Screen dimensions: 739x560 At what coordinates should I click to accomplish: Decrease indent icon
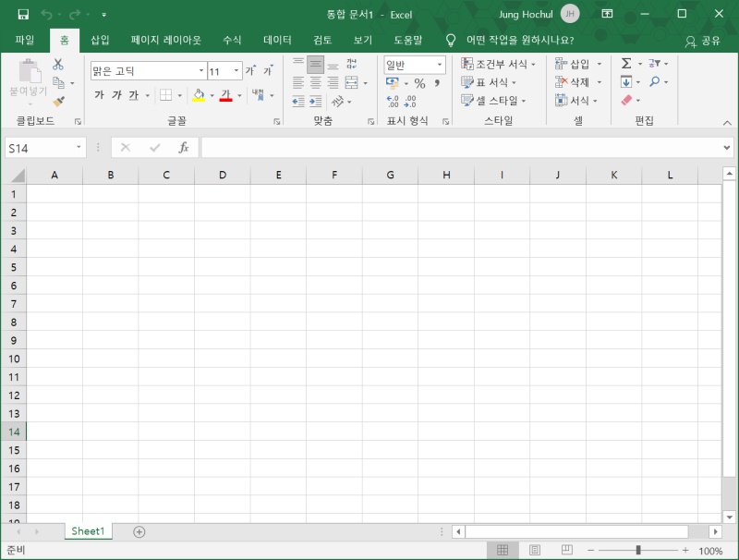click(298, 101)
